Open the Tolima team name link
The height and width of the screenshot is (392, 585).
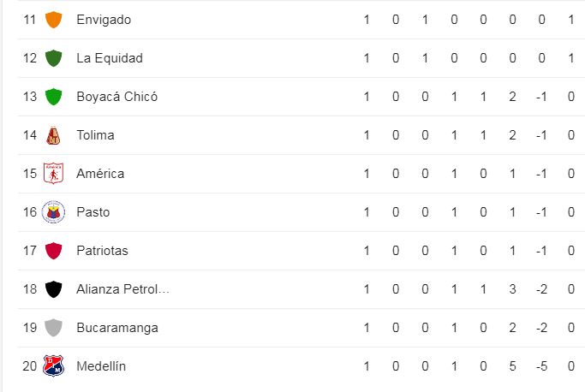pos(96,135)
